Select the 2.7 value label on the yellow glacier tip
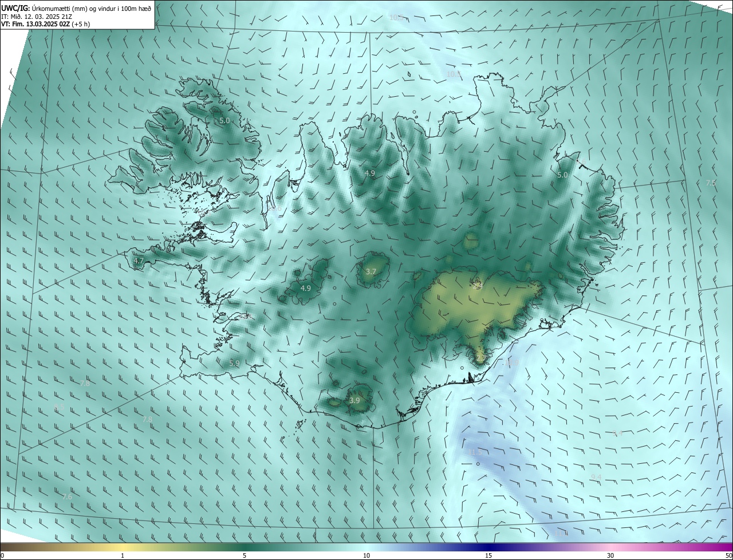 pos(480,359)
